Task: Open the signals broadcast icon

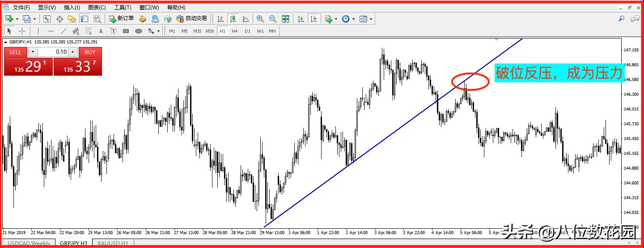Action: [168, 19]
